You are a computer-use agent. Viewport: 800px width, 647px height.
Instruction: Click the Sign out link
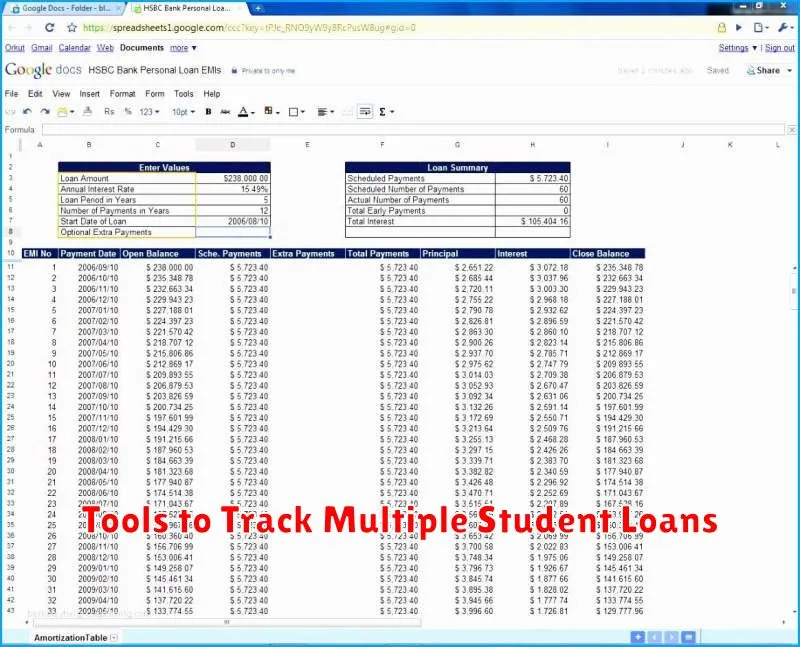point(780,48)
